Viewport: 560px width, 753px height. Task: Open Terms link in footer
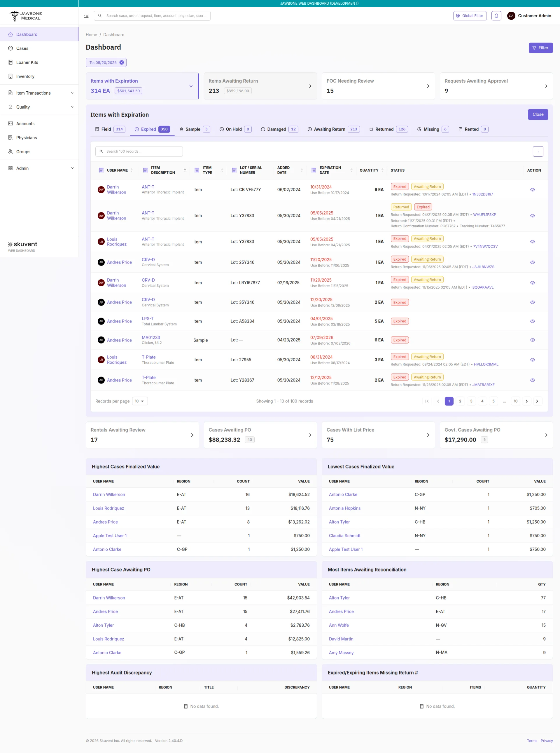point(532,740)
